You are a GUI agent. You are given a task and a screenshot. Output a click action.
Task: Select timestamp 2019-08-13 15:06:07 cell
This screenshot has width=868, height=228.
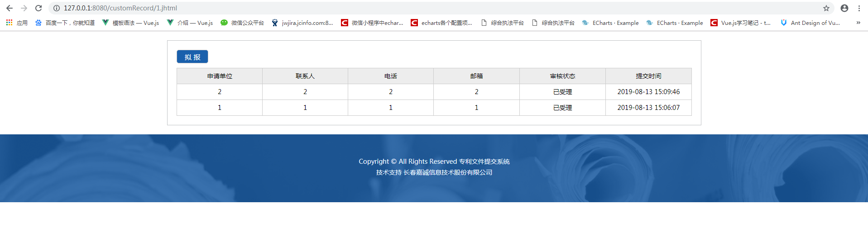click(x=648, y=108)
